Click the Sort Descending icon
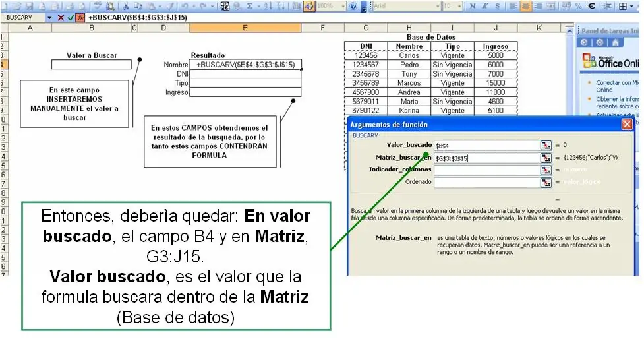The height and width of the screenshot is (339, 644). click(x=280, y=6)
